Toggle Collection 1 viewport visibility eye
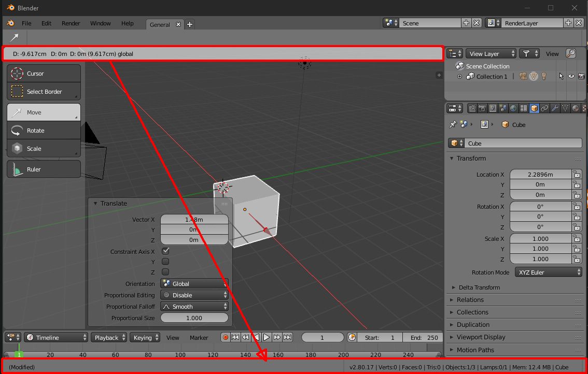Viewport: 588px width, 374px height. (x=571, y=77)
